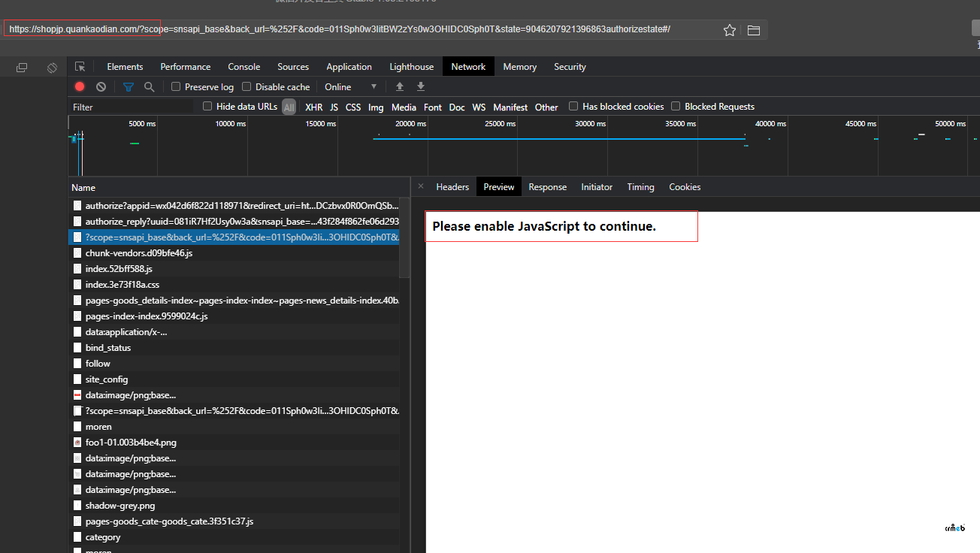Open the folder icon beside address bar

[754, 30]
